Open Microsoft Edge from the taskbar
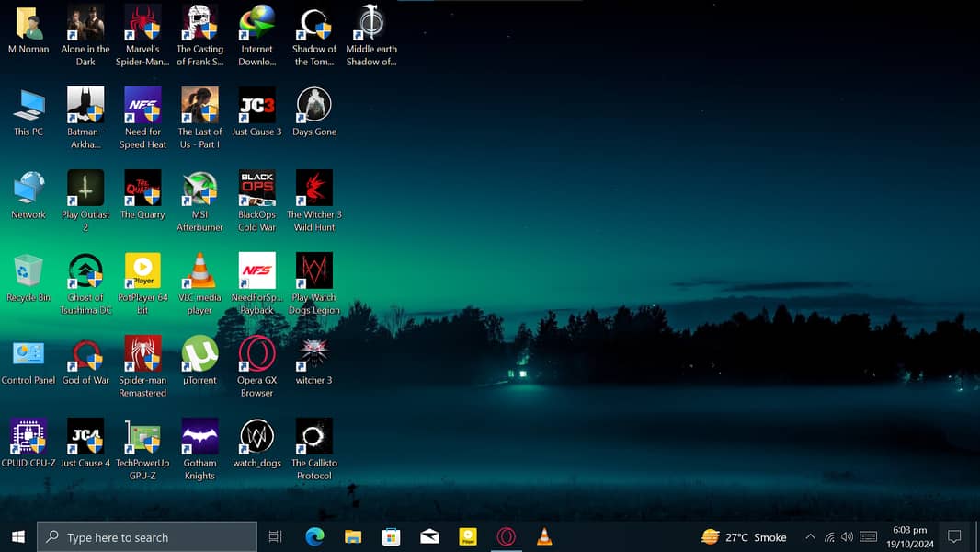 coord(314,537)
